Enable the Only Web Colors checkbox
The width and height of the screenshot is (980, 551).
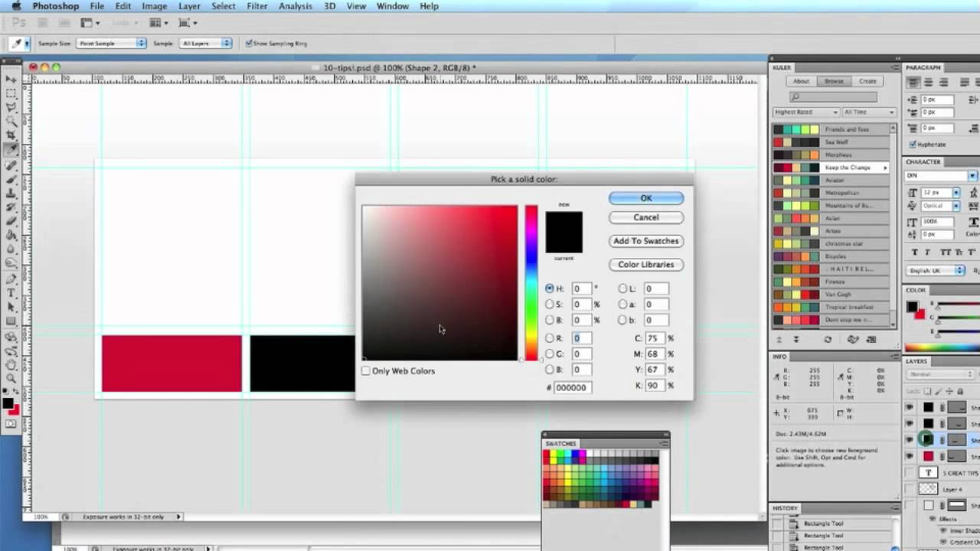(x=366, y=371)
